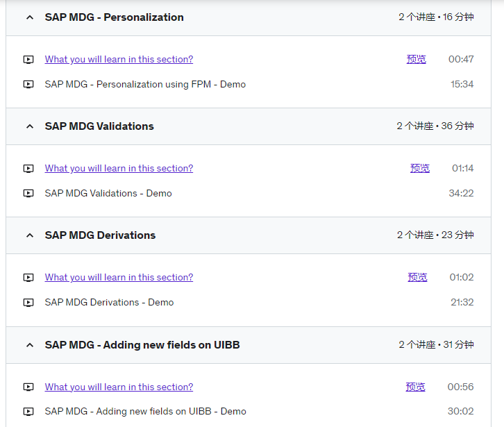Click the 34:22 duration value

pyautogui.click(x=461, y=193)
